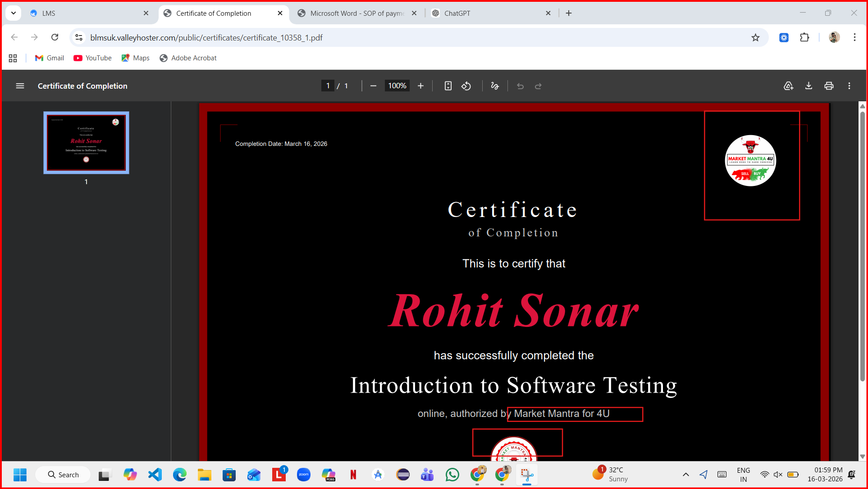Click the PDF download icon
The image size is (868, 489).
click(809, 86)
